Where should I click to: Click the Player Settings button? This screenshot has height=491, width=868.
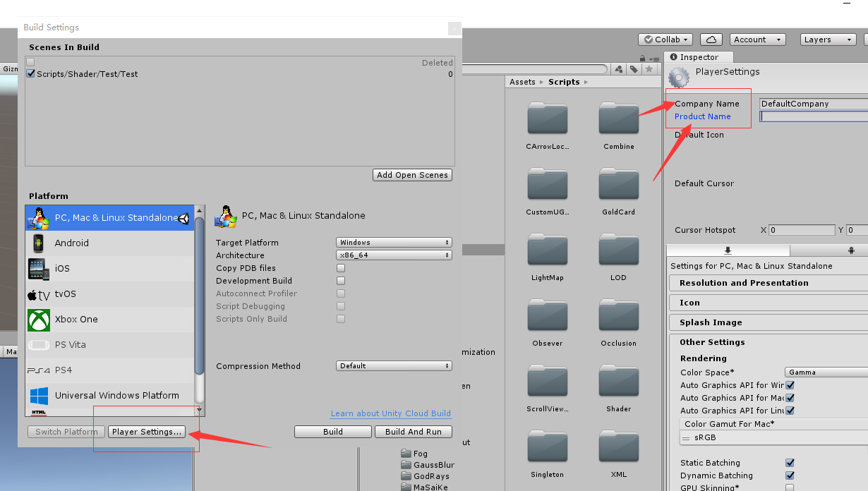146,431
